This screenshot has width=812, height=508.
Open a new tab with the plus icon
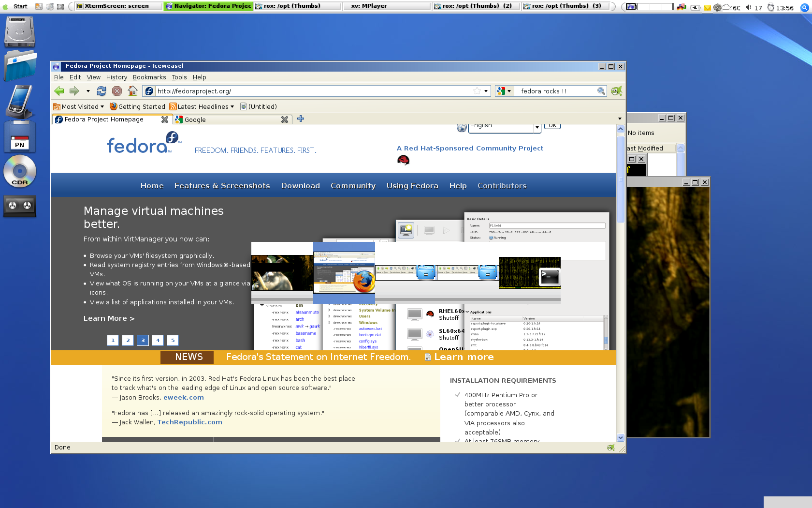pos(301,119)
